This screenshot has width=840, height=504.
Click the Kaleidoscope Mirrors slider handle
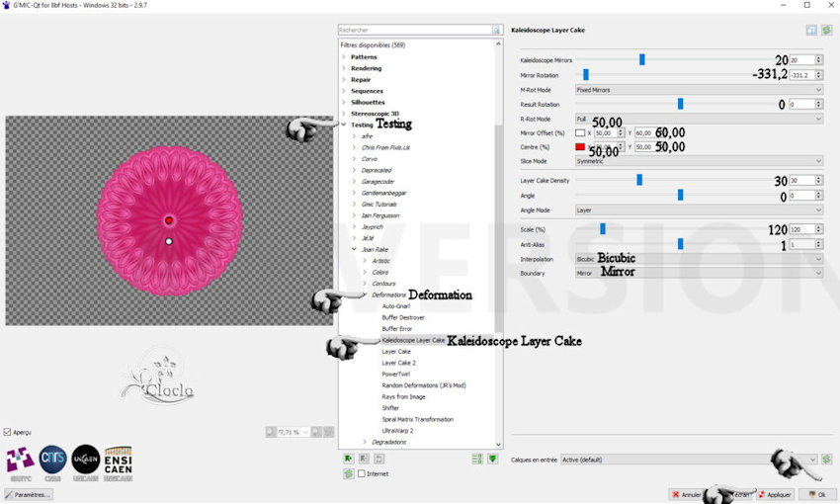[642, 59]
